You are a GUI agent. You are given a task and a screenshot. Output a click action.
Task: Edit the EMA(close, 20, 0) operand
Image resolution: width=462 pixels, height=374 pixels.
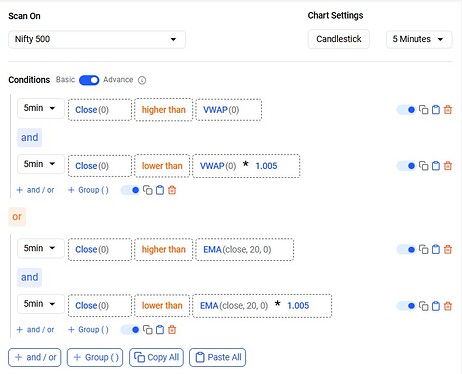pyautogui.click(x=245, y=249)
